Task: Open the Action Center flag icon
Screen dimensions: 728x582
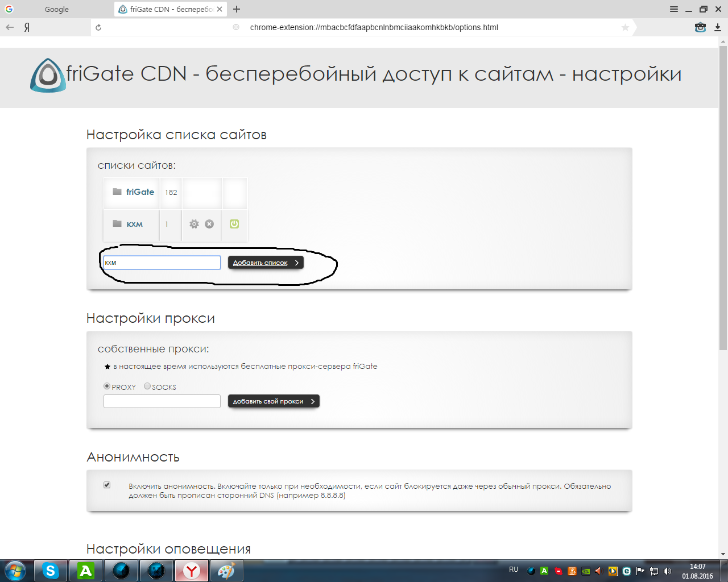Action: click(x=640, y=571)
